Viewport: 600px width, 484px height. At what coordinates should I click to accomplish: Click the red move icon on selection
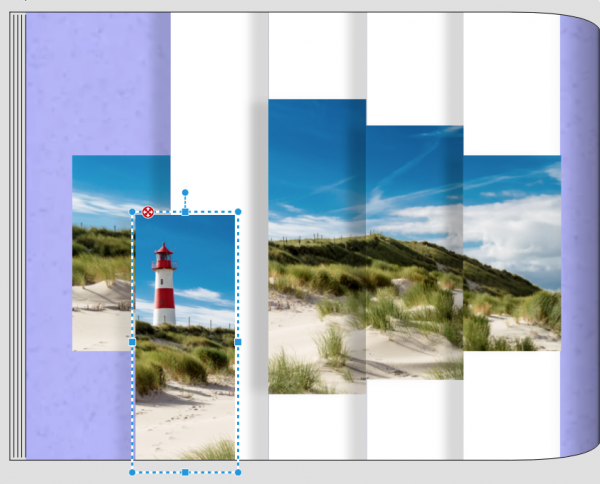[148, 212]
